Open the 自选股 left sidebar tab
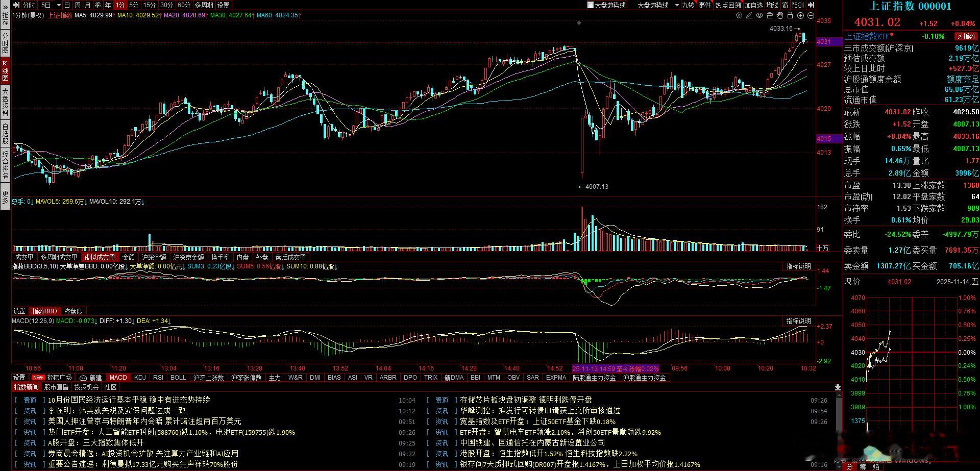This screenshot has width=980, height=471. (x=5, y=133)
